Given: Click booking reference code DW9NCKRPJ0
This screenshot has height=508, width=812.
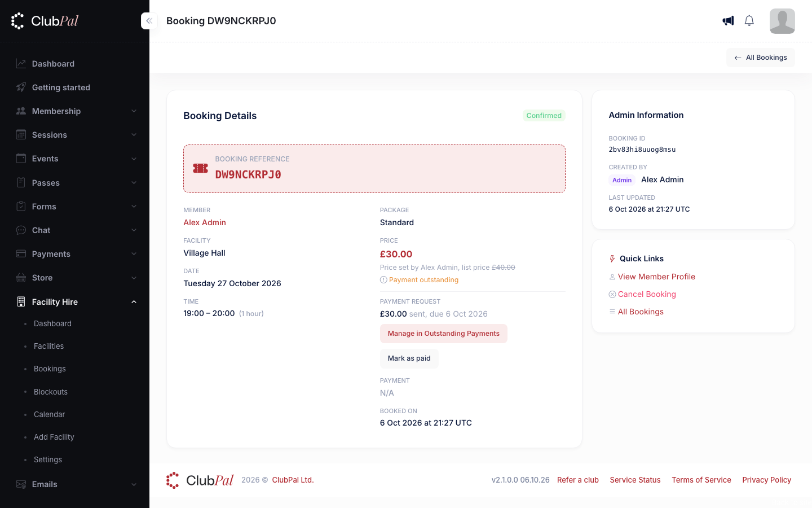Looking at the screenshot, I should 248,174.
